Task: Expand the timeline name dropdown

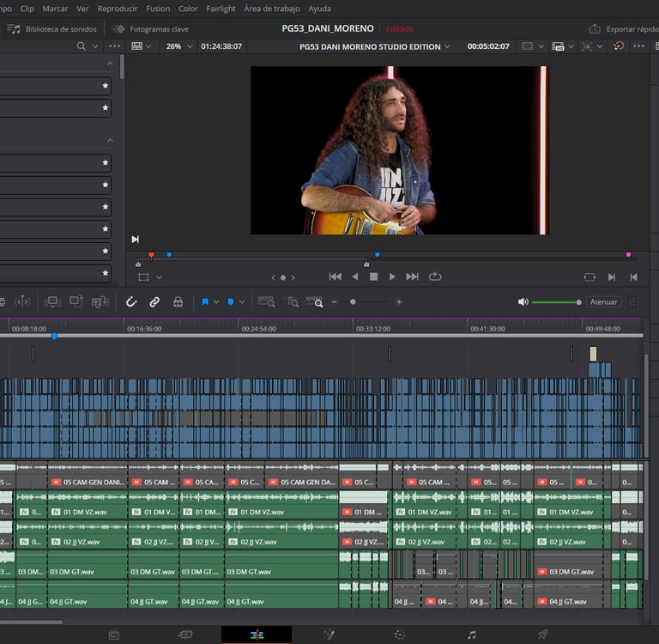Action: pyautogui.click(x=447, y=46)
